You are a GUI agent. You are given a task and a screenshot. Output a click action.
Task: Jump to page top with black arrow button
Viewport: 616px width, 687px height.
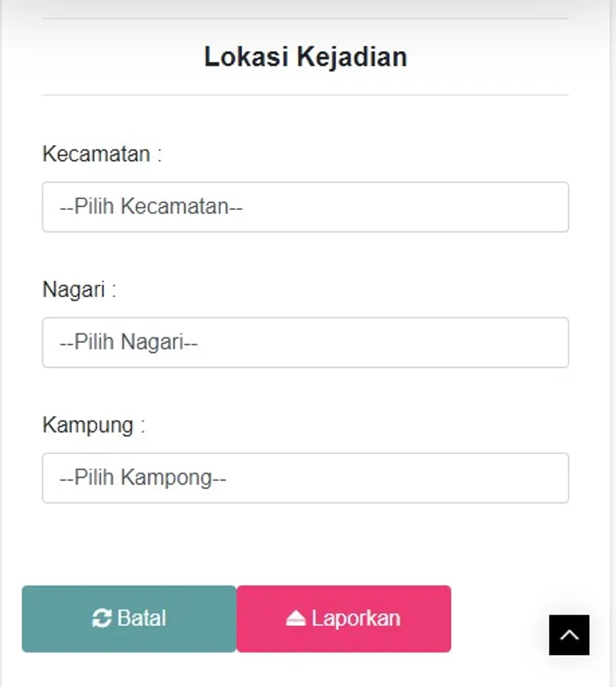[x=569, y=635]
